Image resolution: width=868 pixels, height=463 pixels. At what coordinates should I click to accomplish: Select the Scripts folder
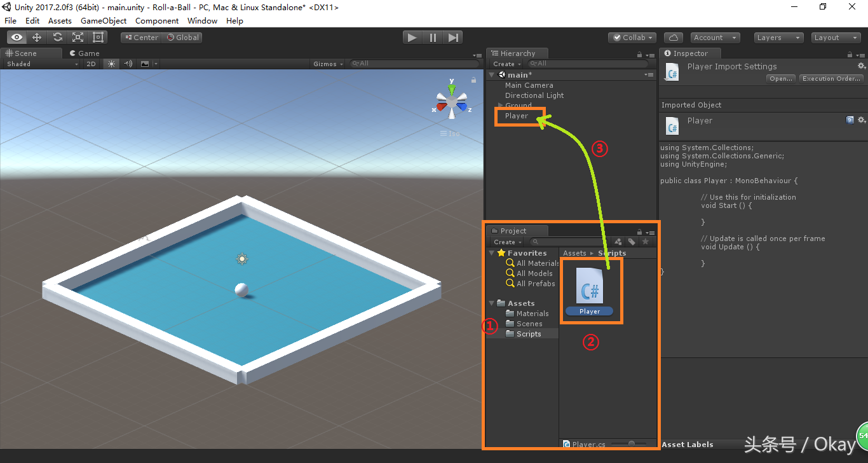click(524, 334)
